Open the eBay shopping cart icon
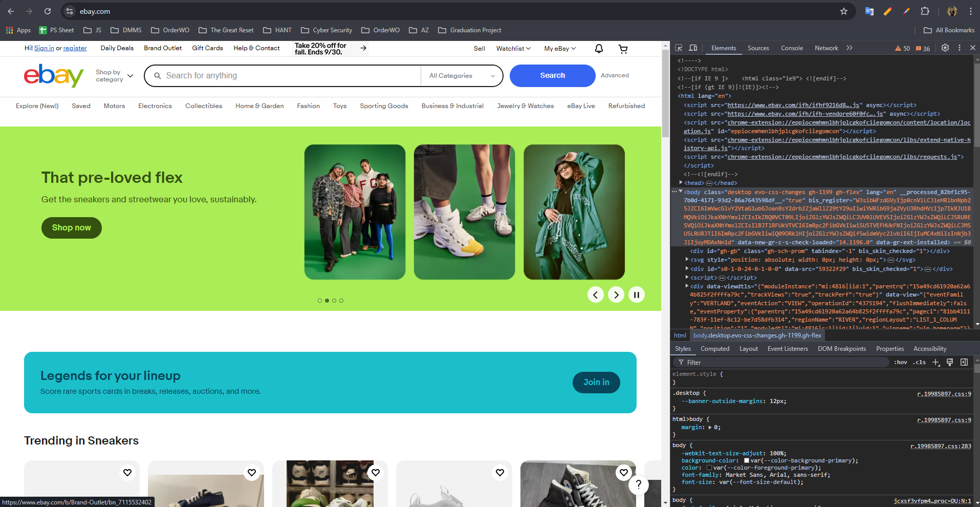The width and height of the screenshot is (980, 507). click(623, 49)
